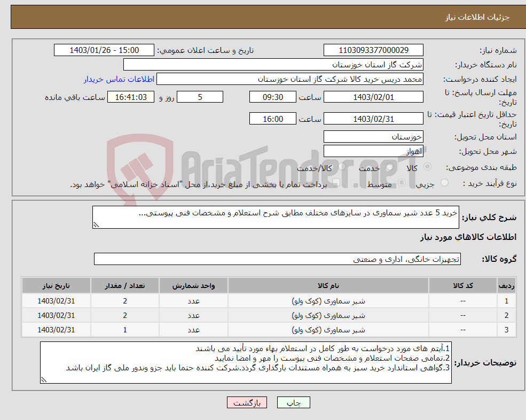Select the جزیی purchase type radio
This screenshot has height=420, width=526.
[444, 183]
